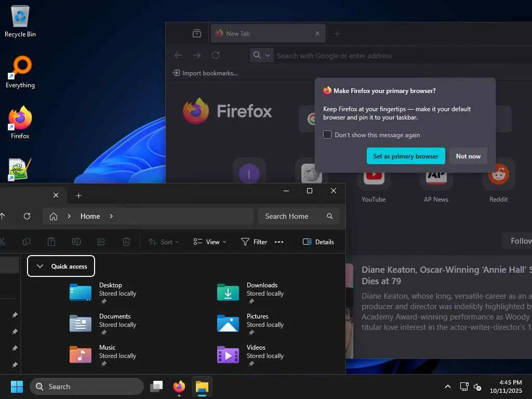
Task: Click the Rename icon in Explorer toolbar
Action: [x=76, y=242]
